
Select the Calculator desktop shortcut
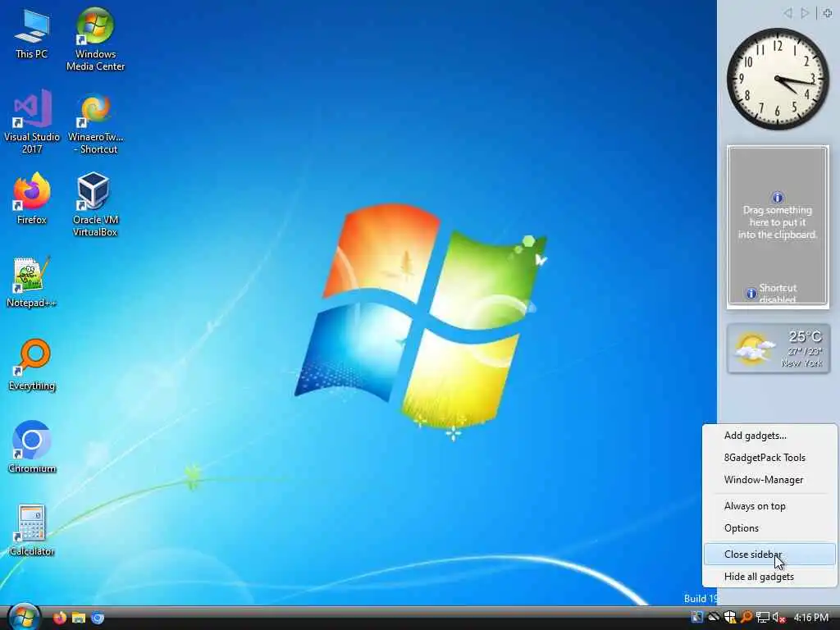click(x=32, y=531)
